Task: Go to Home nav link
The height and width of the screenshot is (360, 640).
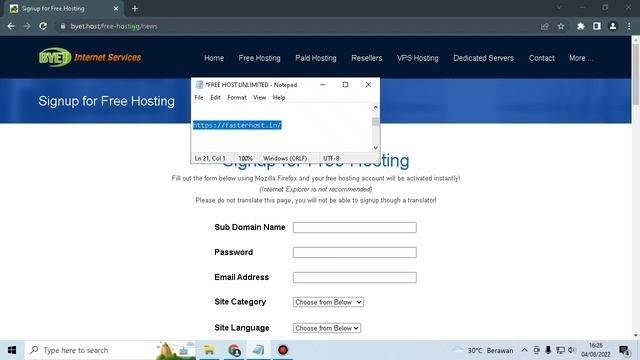Action: tap(214, 58)
